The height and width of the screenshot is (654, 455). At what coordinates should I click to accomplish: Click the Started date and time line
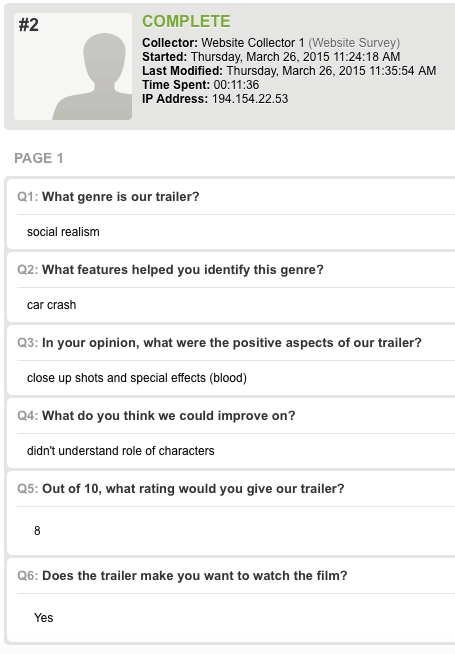[271, 57]
